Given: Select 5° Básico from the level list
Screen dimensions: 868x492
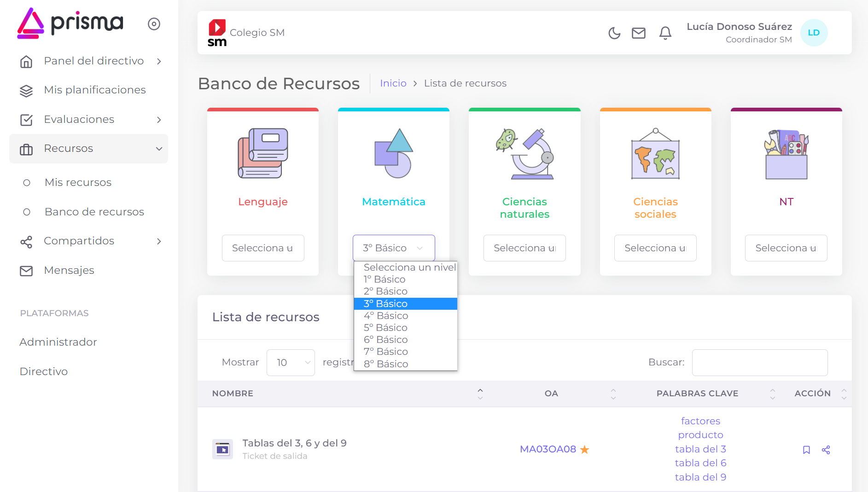Looking at the screenshot, I should coord(385,328).
